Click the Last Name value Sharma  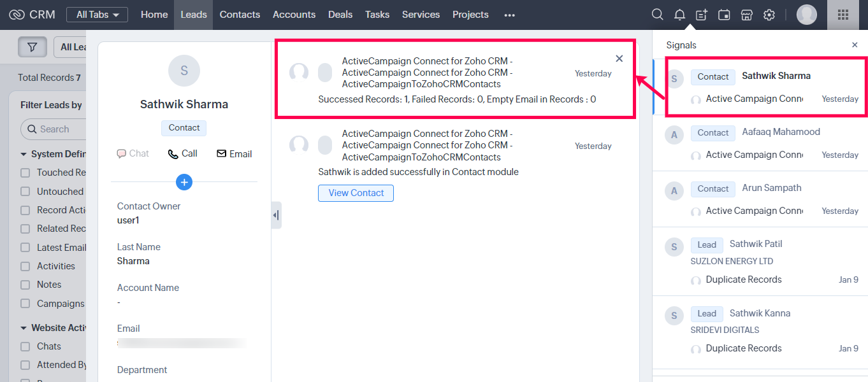[x=133, y=261]
